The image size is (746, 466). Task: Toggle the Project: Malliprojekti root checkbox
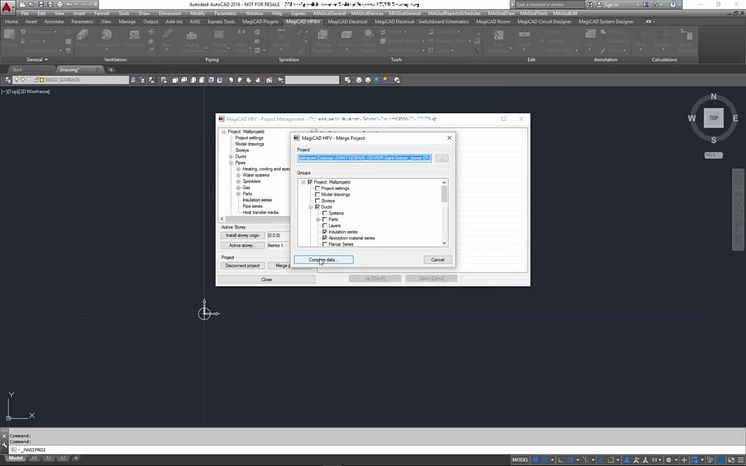tap(310, 182)
